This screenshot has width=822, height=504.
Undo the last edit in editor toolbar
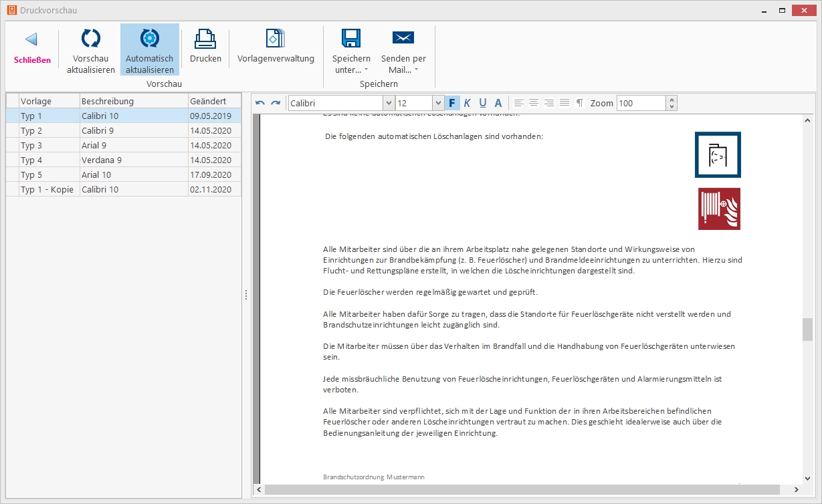coord(260,103)
